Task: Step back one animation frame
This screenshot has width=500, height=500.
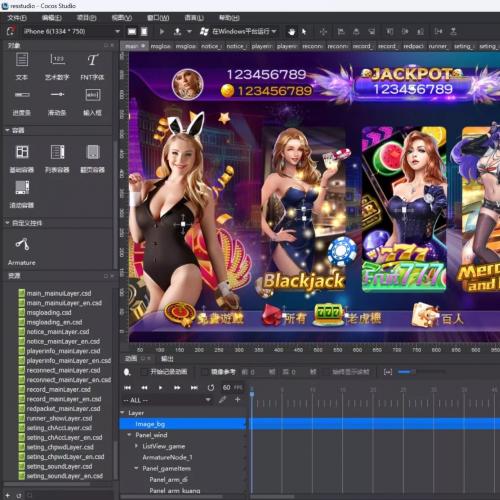Action: point(144,388)
